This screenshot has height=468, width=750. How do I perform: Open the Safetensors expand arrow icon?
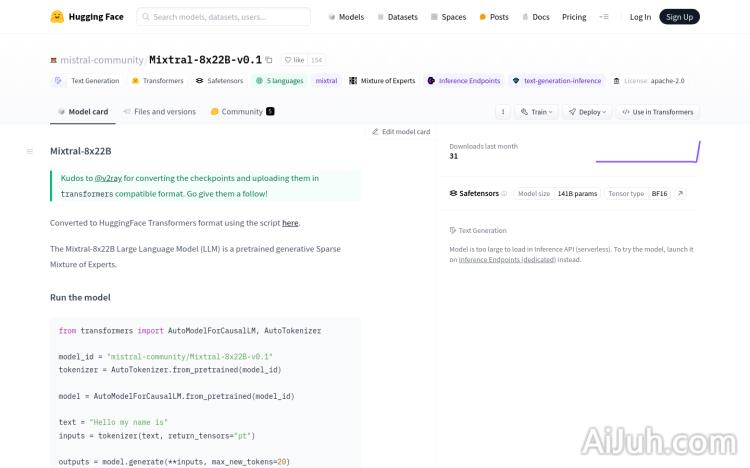point(681,193)
